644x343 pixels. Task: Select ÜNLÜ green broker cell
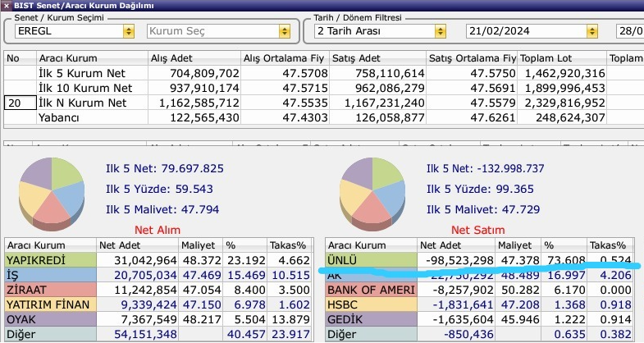(372, 260)
